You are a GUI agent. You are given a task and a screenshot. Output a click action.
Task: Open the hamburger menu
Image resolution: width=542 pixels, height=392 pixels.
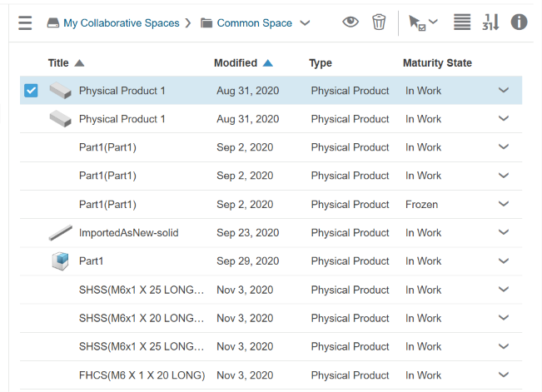pyautogui.click(x=25, y=22)
